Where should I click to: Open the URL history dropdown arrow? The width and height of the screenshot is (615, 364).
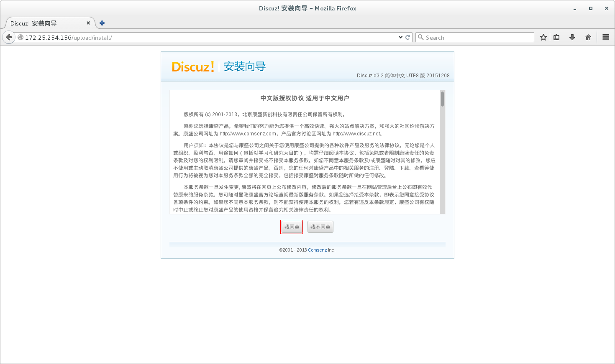click(400, 37)
